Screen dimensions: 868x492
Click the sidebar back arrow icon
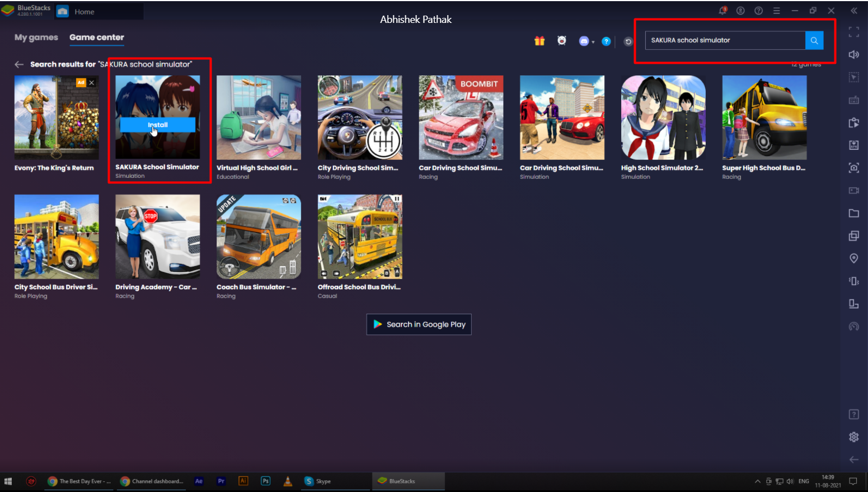click(x=853, y=460)
